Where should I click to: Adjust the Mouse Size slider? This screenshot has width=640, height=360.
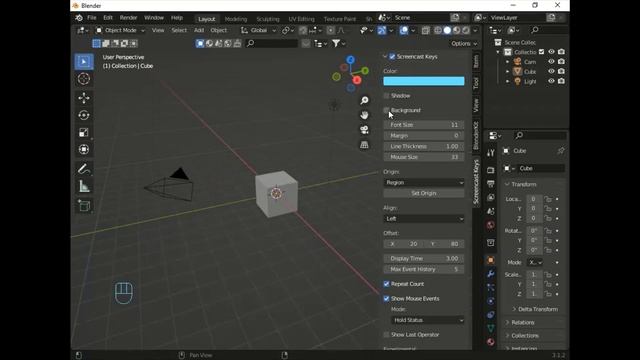424,157
